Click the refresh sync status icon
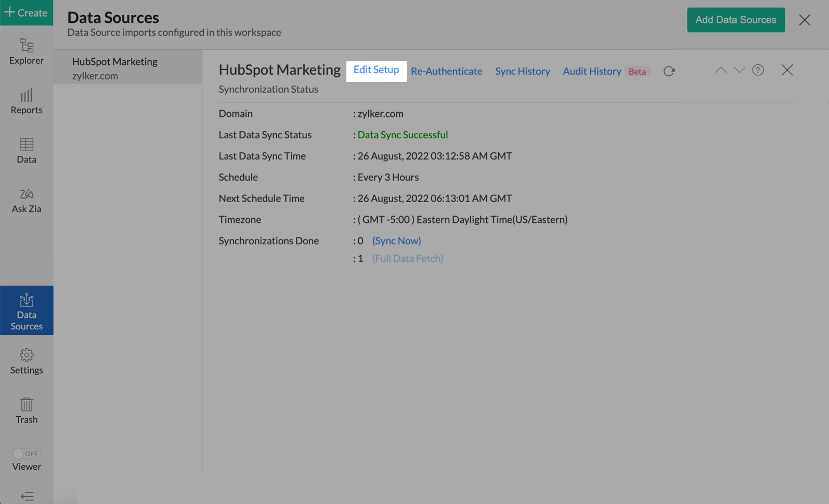 (669, 71)
